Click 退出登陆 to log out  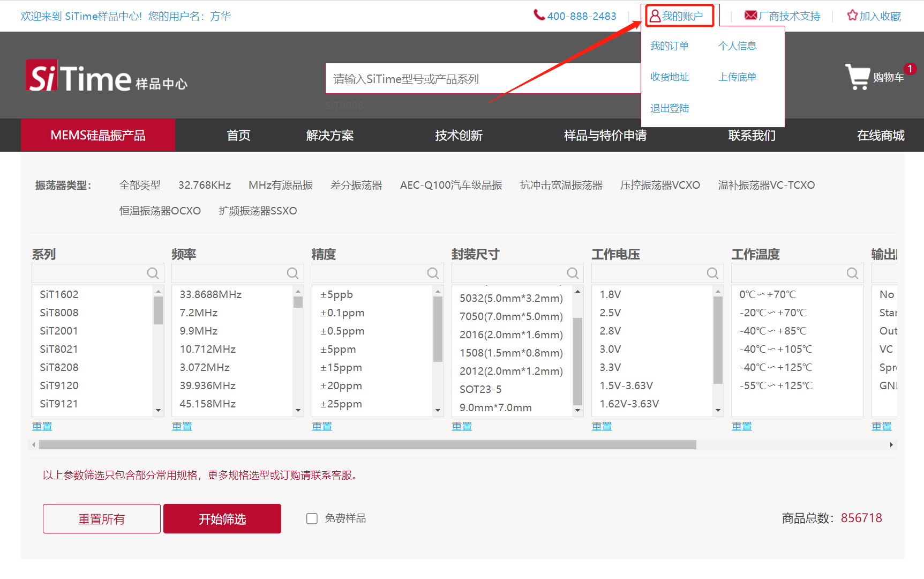(670, 108)
